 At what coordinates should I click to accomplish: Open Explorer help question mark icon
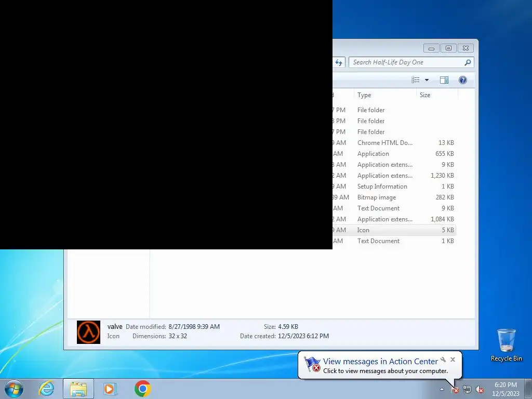[x=463, y=80]
